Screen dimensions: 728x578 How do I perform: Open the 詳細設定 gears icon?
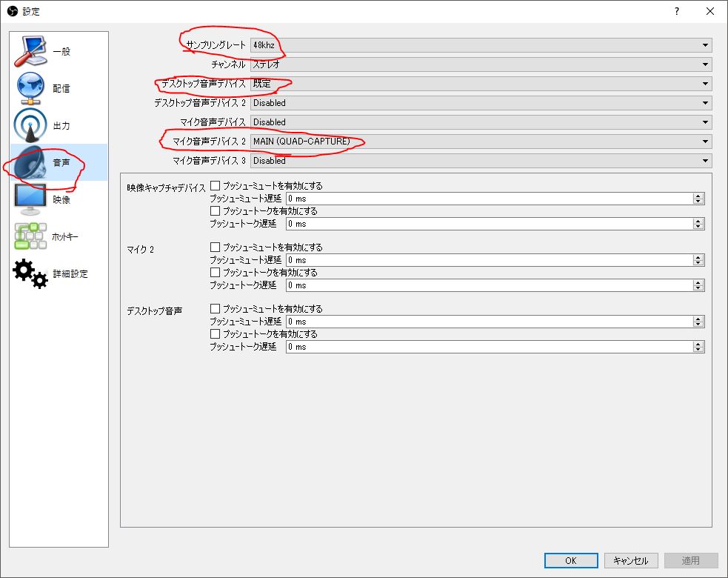(x=30, y=273)
